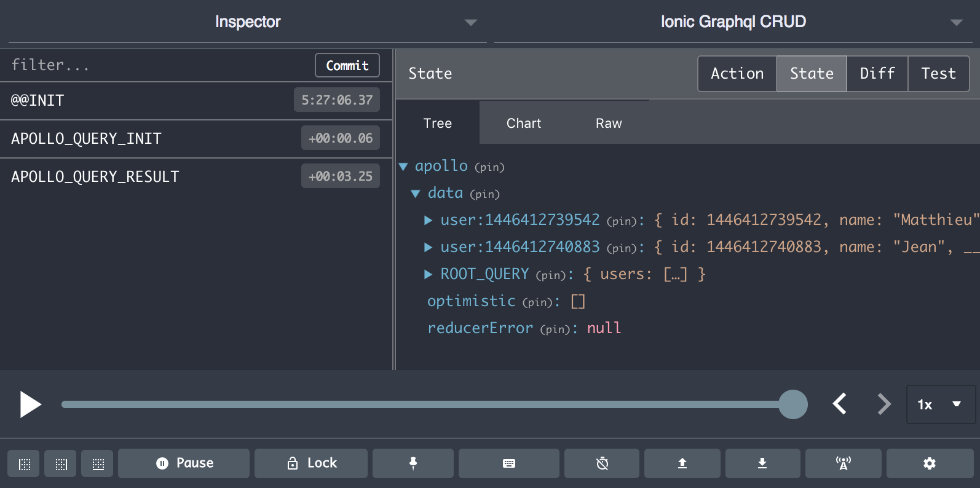This screenshot has height=488, width=980.
Task: Select the Chart subtab
Action: pyautogui.click(x=524, y=123)
